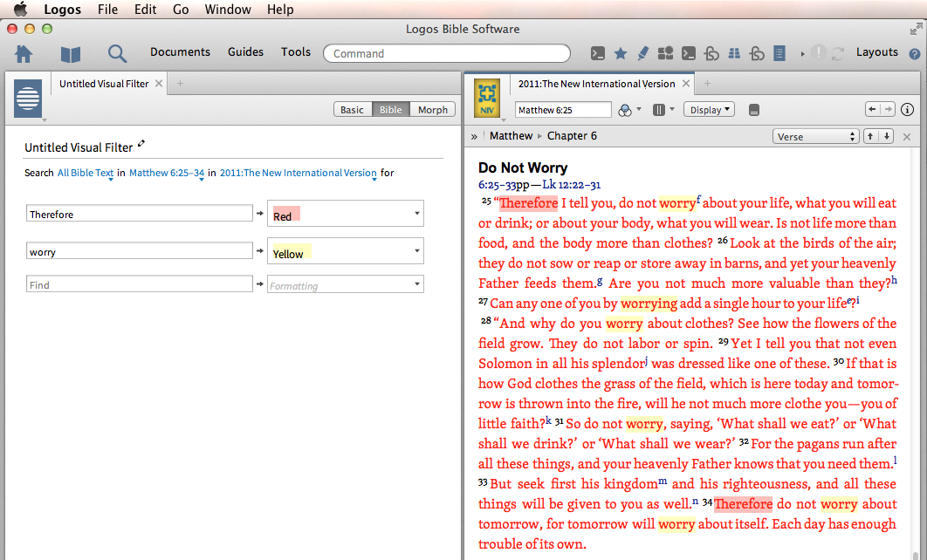This screenshot has width=927, height=560.
Task: Close the Untitled Visual Filter tab
Action: tap(159, 84)
